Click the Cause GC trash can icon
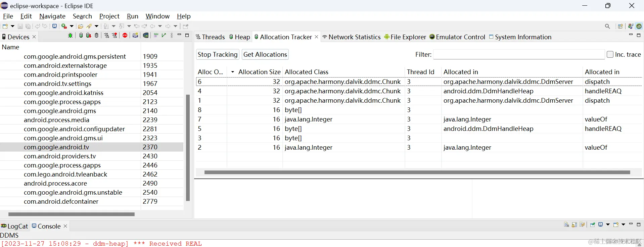This screenshot has height=247, width=644. [x=96, y=35]
